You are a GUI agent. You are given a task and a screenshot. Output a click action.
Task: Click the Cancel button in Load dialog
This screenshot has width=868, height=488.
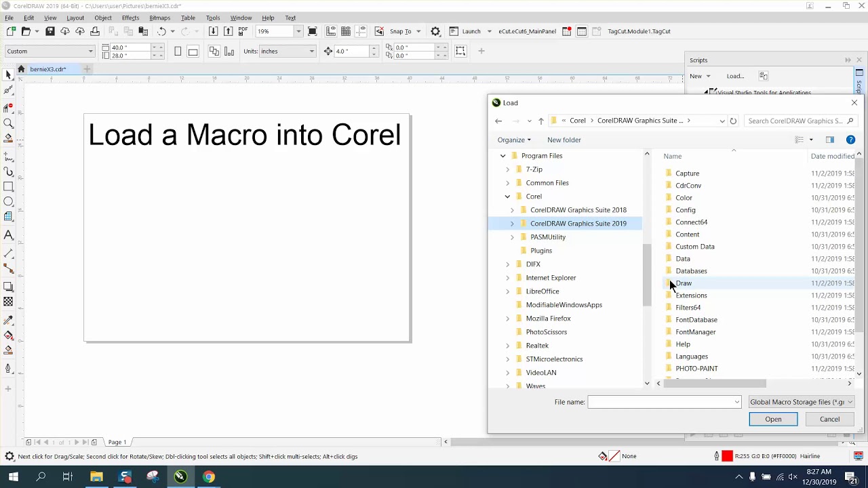point(829,419)
